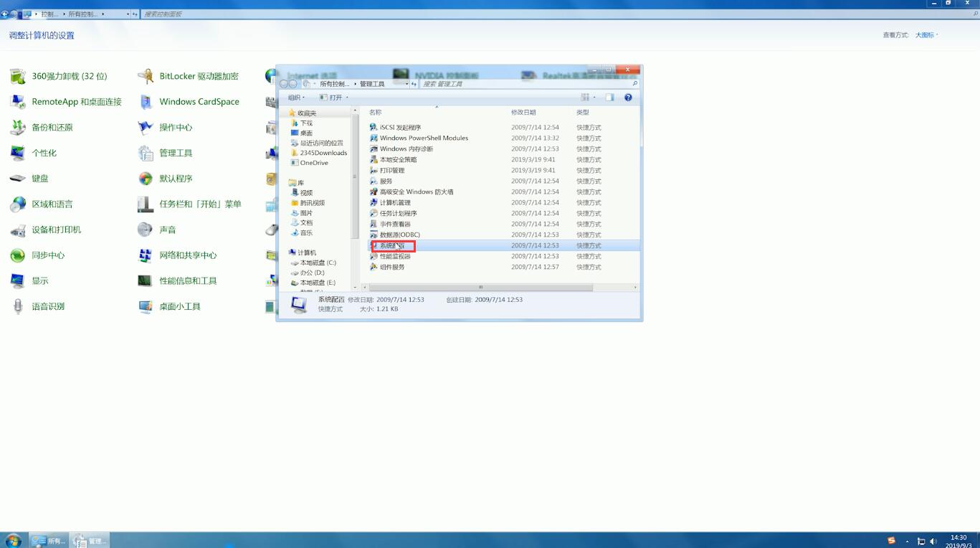980x548 pixels.
Task: Open BitLocker 驱动器加密 item
Action: coord(189,76)
